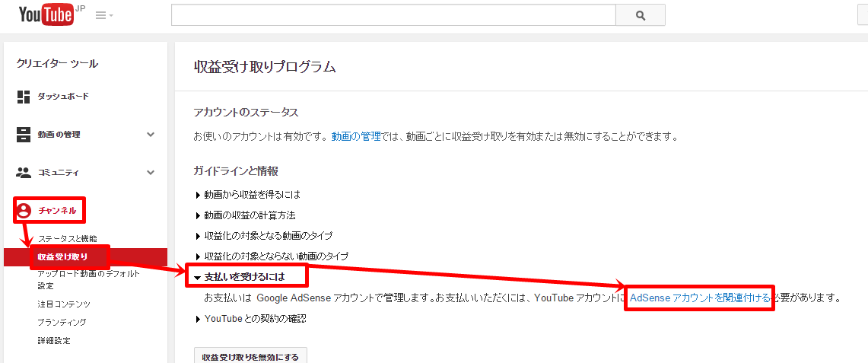868x363 pixels.
Task: Expand the コミュニティ chevron
Action: tap(151, 173)
